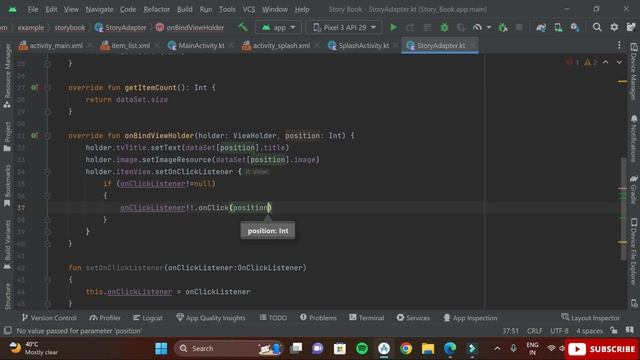
Task: Open IDE settings gear icon
Action: [614, 27]
